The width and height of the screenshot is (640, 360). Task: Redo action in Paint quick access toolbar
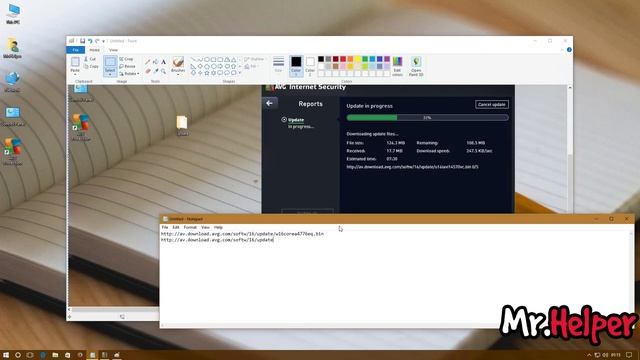97,41
